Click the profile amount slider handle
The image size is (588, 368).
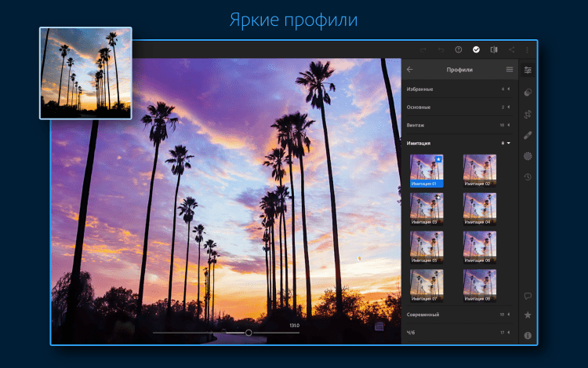click(x=249, y=333)
